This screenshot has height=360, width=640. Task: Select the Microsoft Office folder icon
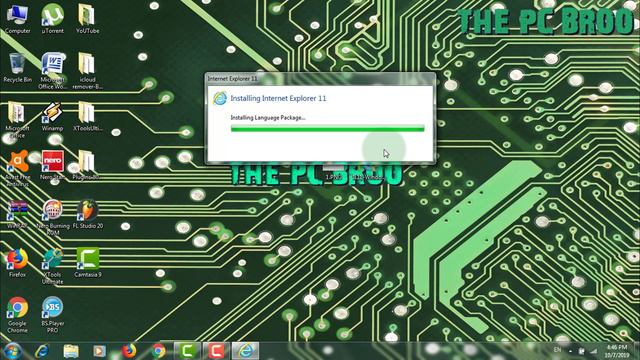pyautogui.click(x=17, y=120)
